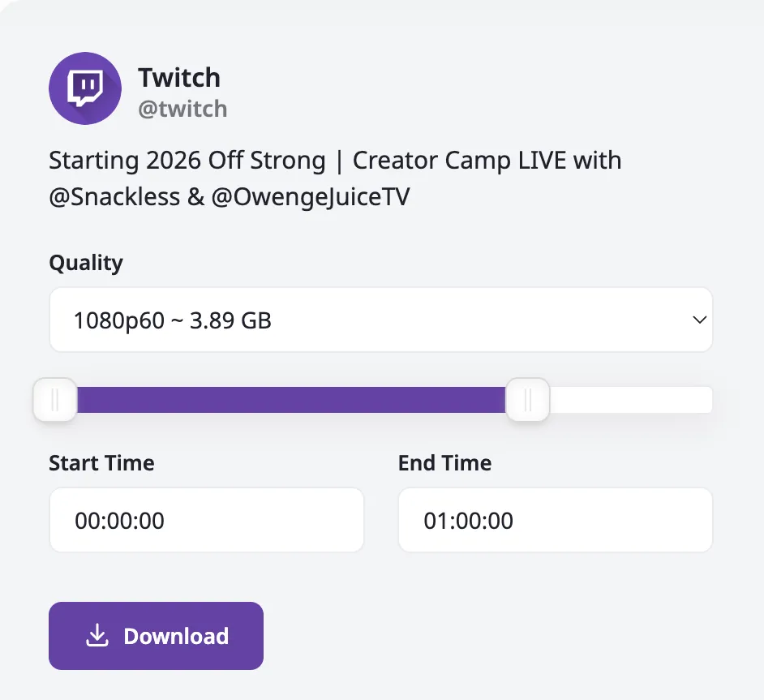Click the purple selected range bar
This screenshot has height=700, width=764.
coord(292,400)
